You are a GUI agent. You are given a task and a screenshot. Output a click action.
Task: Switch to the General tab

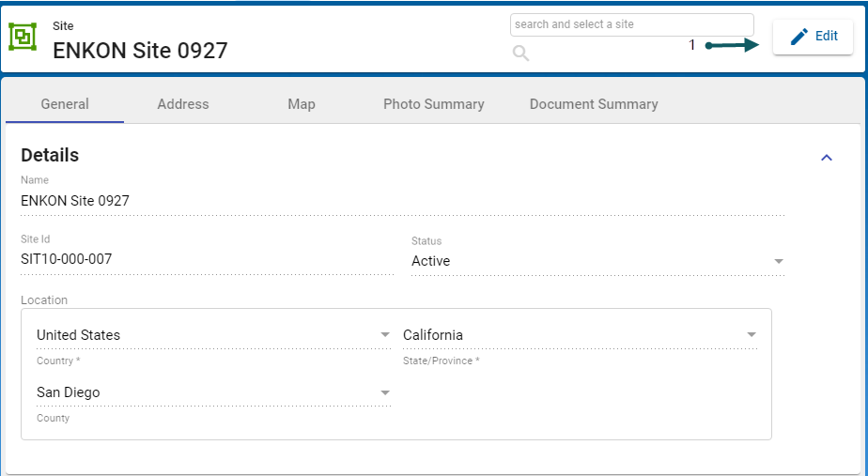point(65,104)
